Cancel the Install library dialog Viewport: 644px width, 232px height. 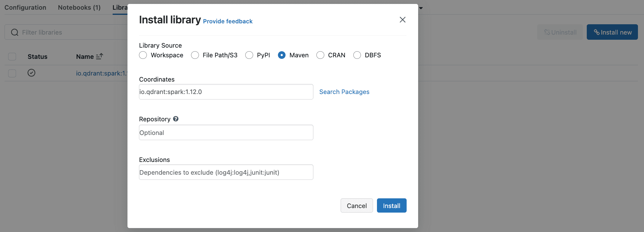tap(357, 206)
